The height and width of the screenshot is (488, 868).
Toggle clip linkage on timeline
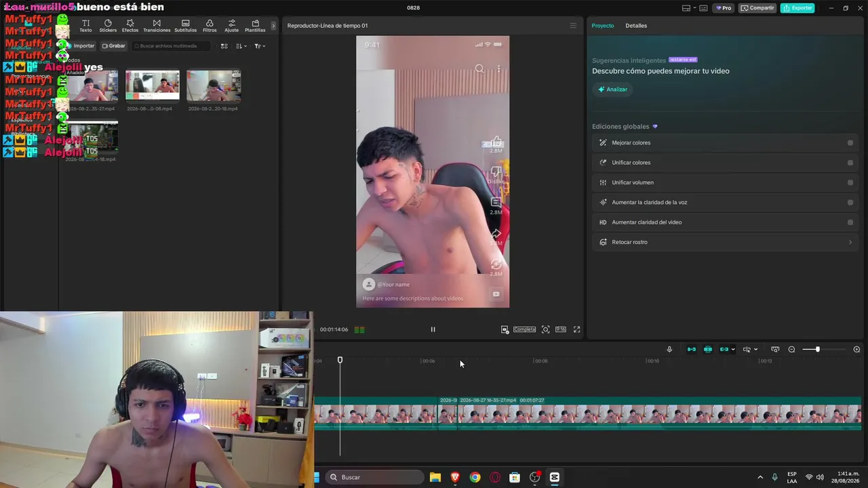(x=724, y=350)
